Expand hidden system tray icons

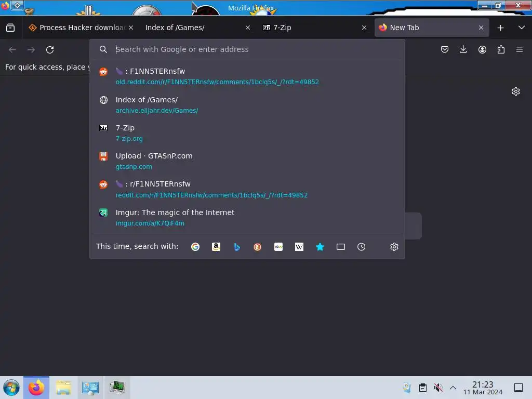pyautogui.click(x=453, y=388)
